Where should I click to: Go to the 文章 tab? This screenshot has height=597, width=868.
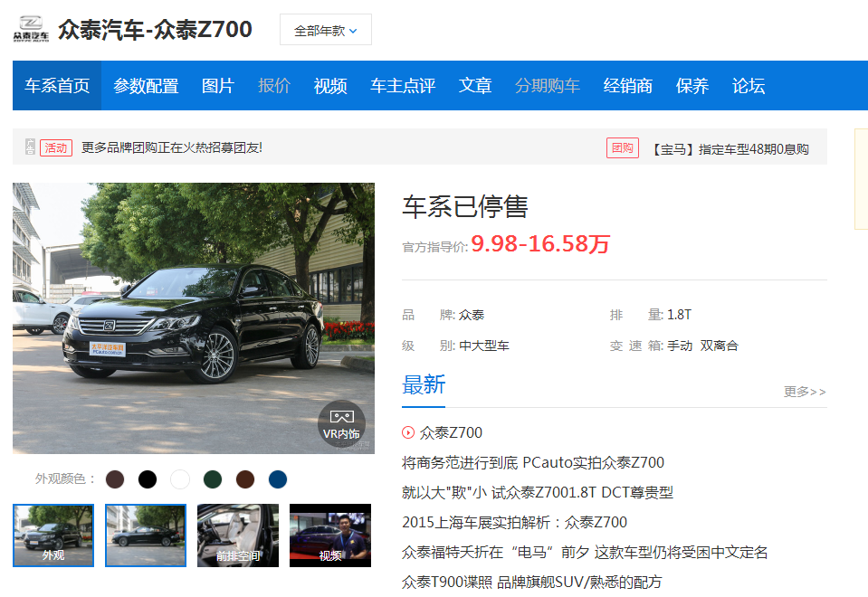(475, 86)
